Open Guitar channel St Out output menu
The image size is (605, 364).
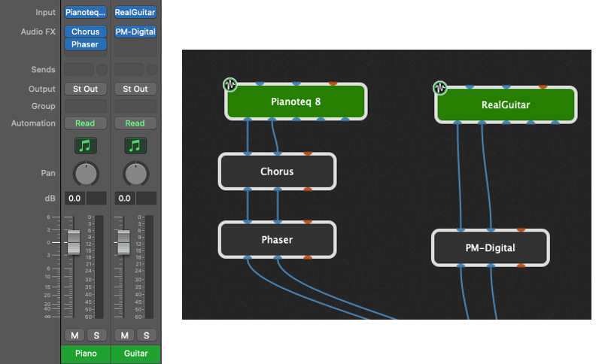(135, 89)
